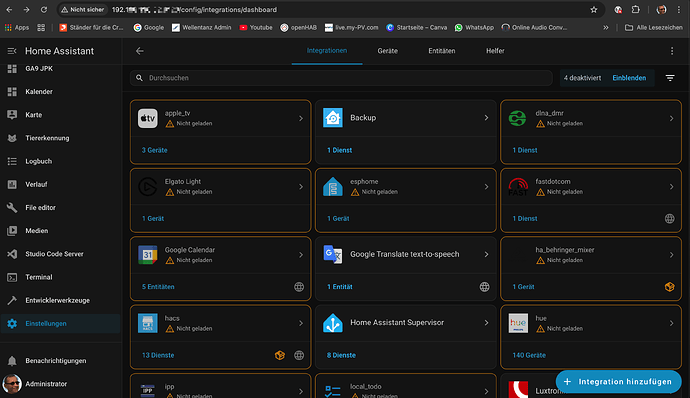Open the integrations overflow menu
Viewport: 690px width, 398px height.
[672, 51]
